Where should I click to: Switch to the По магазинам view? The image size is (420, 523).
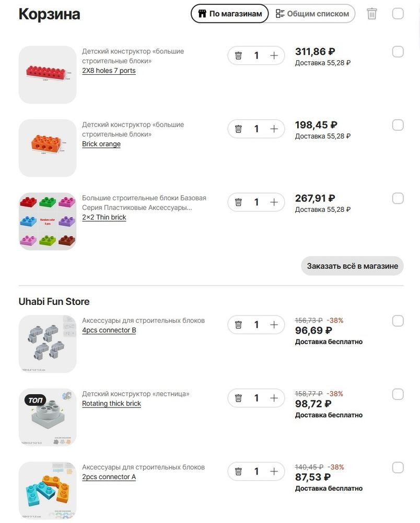(x=230, y=14)
